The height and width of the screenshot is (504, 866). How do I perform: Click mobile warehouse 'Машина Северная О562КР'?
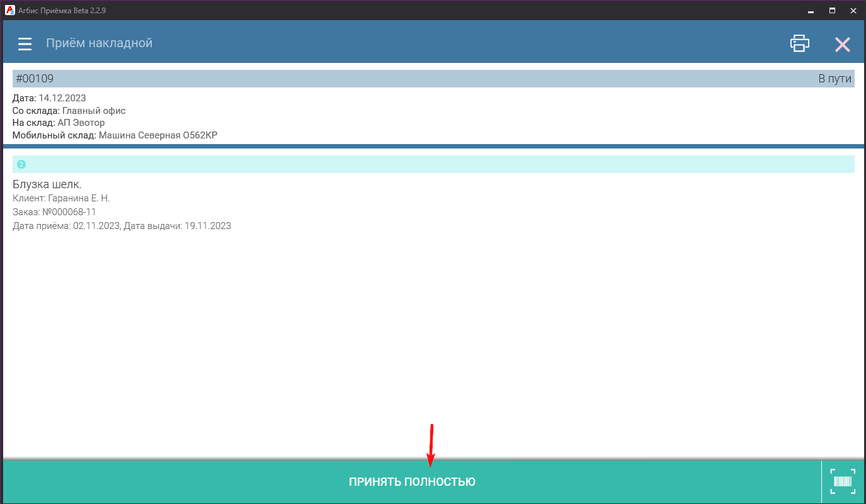[x=157, y=135]
